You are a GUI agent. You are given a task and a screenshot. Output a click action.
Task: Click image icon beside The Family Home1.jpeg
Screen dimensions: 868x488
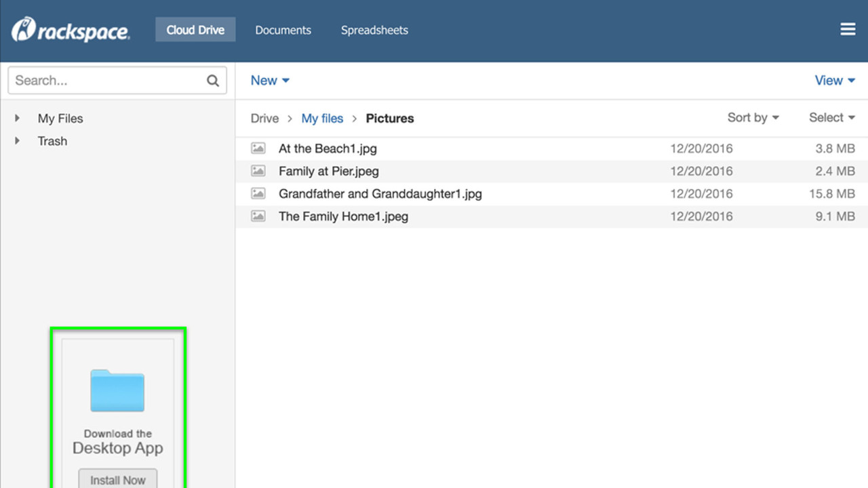(258, 216)
